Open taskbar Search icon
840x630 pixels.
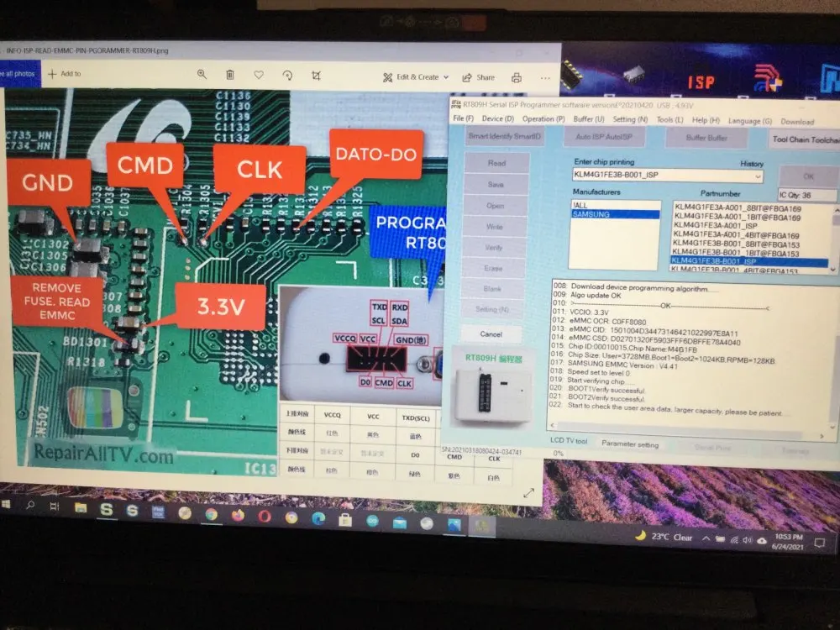pos(30,505)
